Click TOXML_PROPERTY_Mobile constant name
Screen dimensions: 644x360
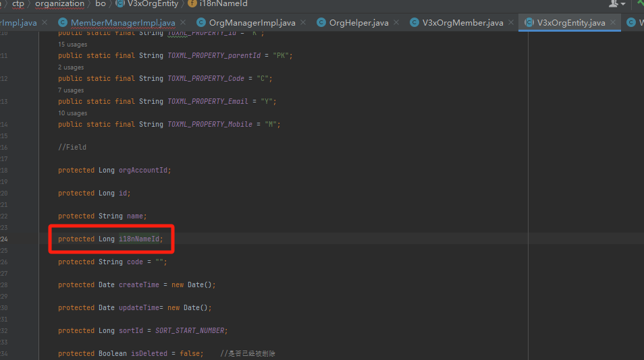coord(210,124)
